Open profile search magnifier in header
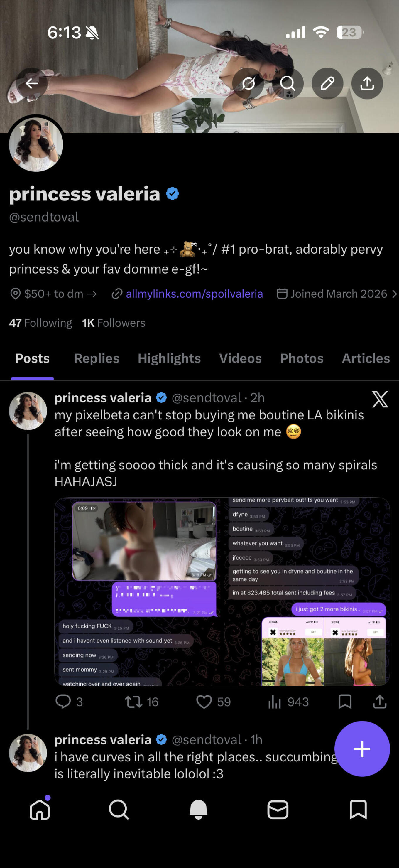The width and height of the screenshot is (399, 868). click(x=288, y=83)
